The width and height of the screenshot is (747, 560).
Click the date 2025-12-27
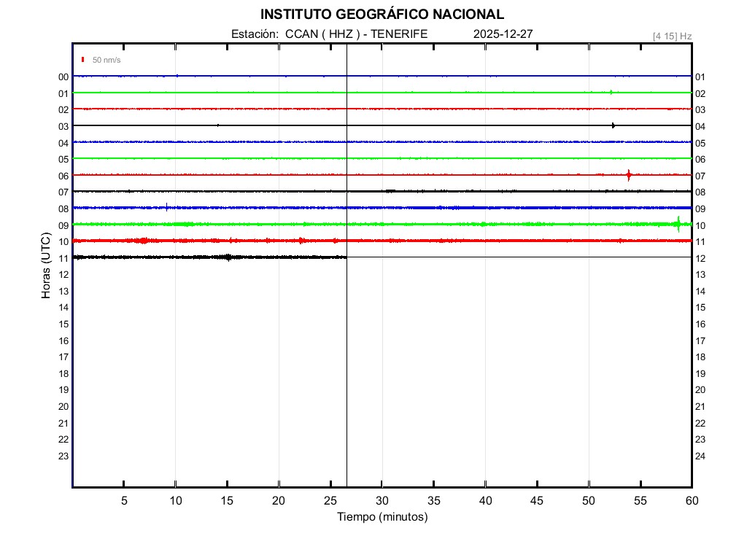tap(503, 34)
